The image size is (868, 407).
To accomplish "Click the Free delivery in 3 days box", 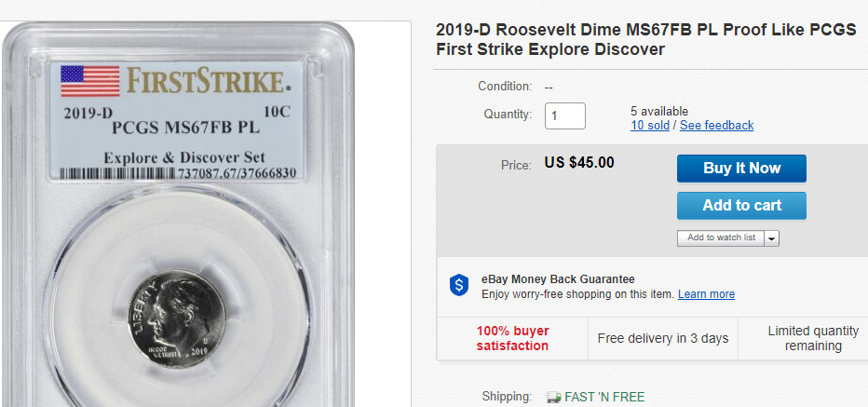I will [x=663, y=338].
